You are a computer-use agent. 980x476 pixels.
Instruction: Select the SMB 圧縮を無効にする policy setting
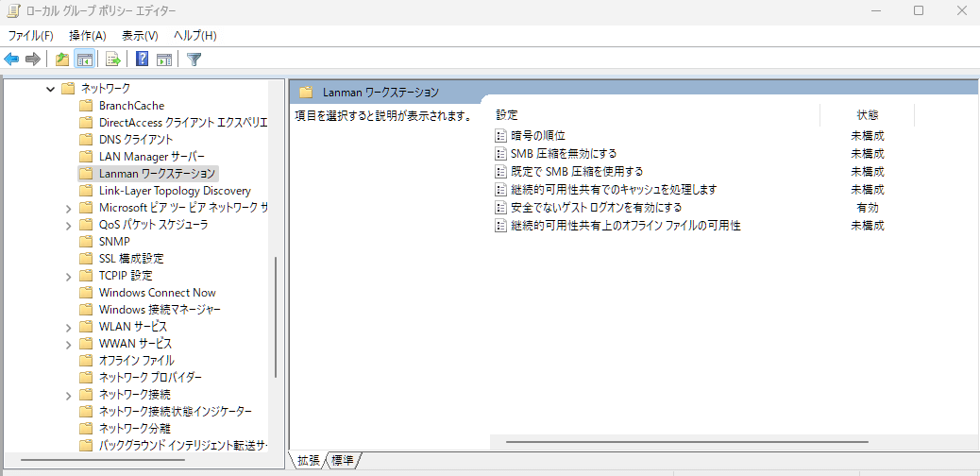(563, 153)
